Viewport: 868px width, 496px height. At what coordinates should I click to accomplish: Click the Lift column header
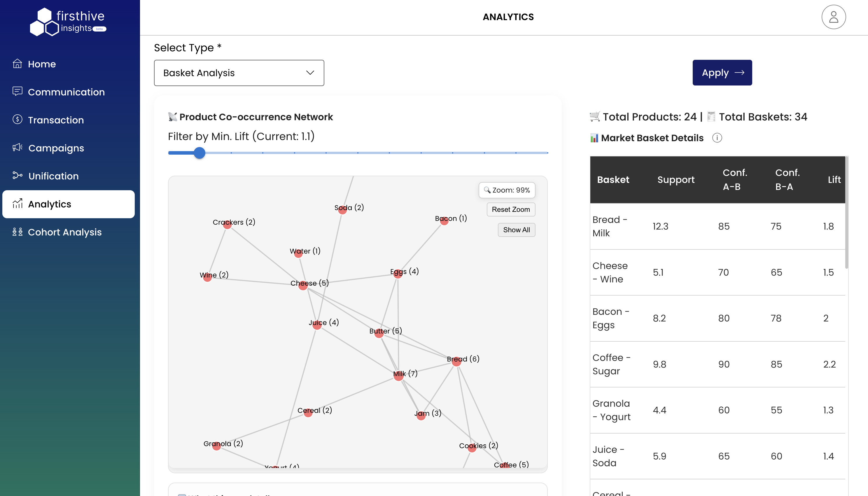[834, 179]
